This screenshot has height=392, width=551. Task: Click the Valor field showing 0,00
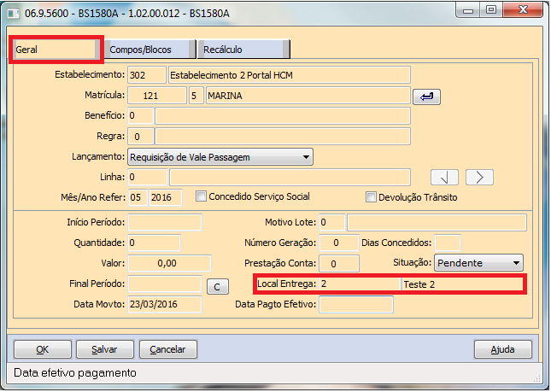[x=169, y=263]
